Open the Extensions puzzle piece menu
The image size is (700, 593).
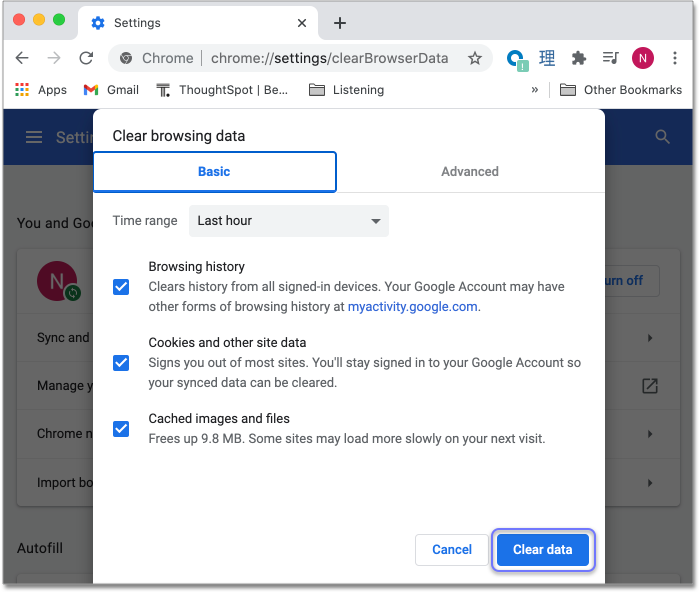click(579, 58)
